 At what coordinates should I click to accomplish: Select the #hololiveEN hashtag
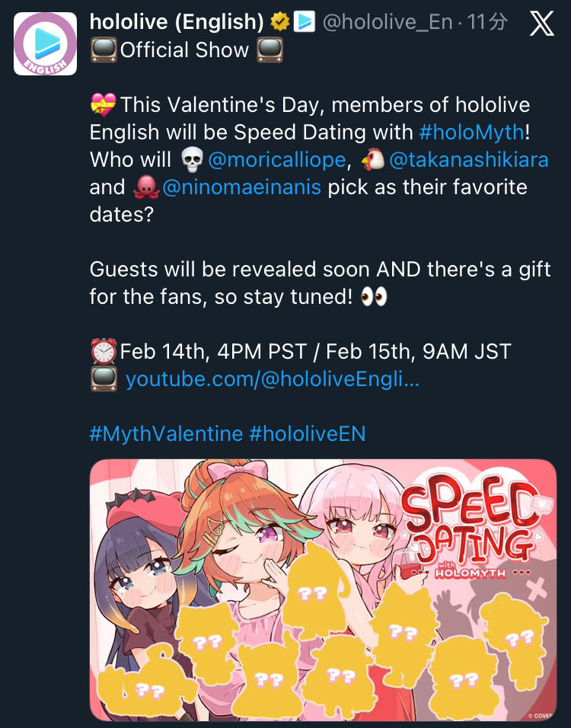click(308, 434)
